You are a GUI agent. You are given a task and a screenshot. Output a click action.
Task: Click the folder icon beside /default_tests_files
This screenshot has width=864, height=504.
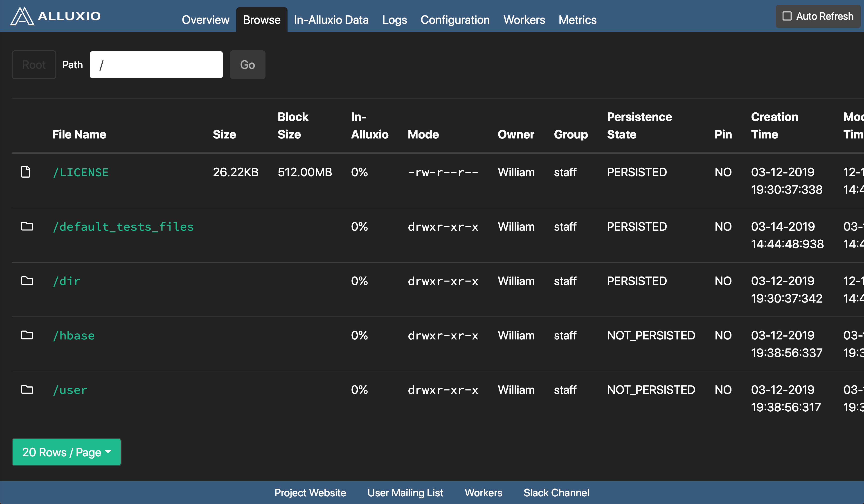(x=27, y=226)
